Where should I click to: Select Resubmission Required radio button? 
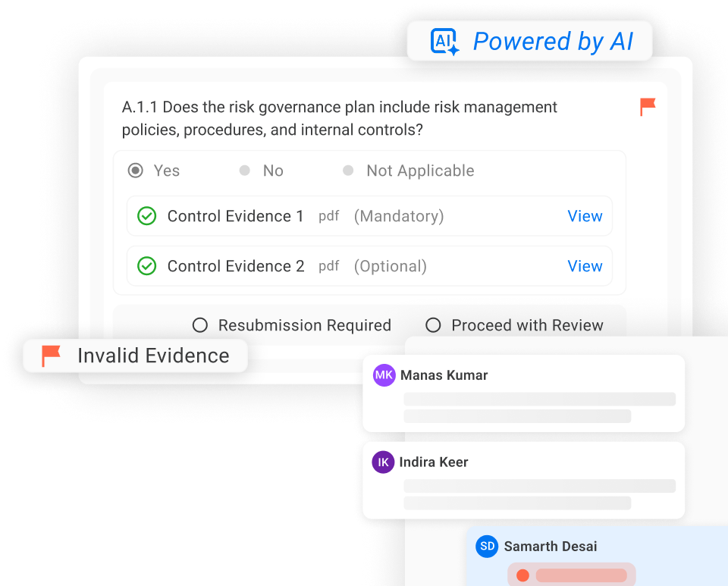pos(200,325)
